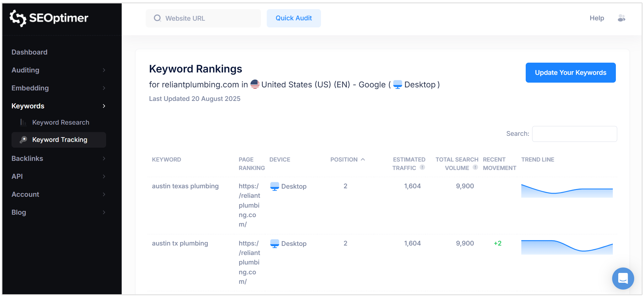Select Keyword Research submenu item

pos(61,122)
